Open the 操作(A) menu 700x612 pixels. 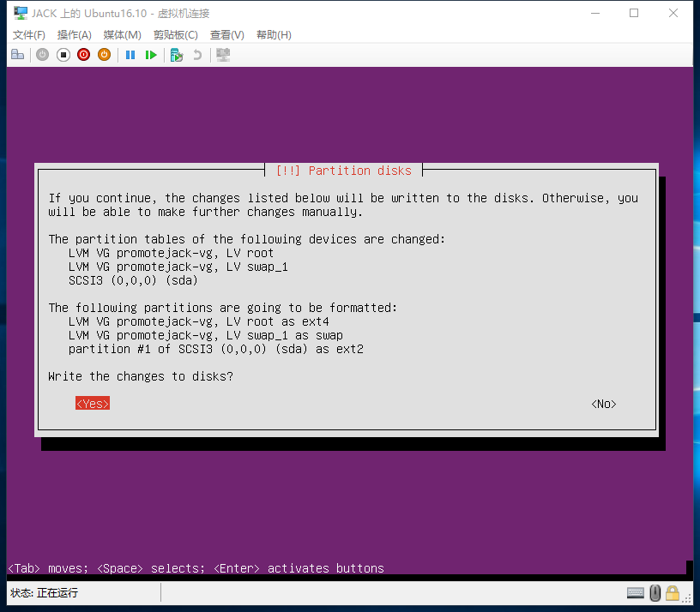click(74, 35)
